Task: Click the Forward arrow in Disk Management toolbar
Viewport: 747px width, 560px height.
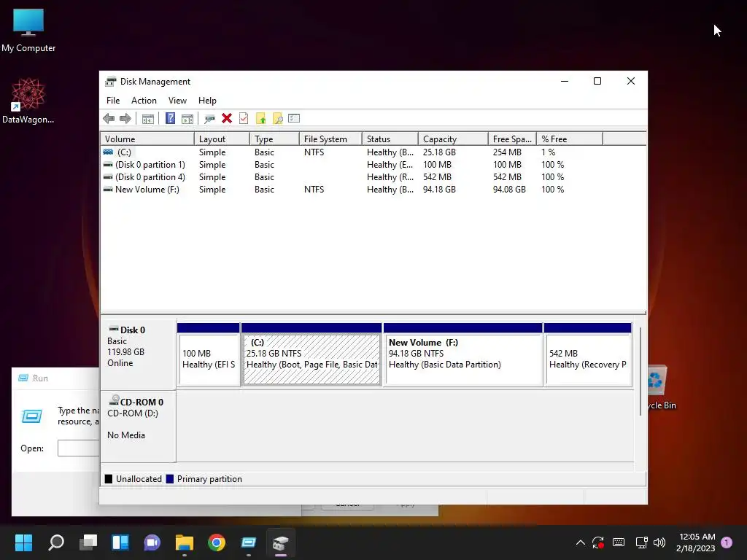Action: click(x=125, y=119)
